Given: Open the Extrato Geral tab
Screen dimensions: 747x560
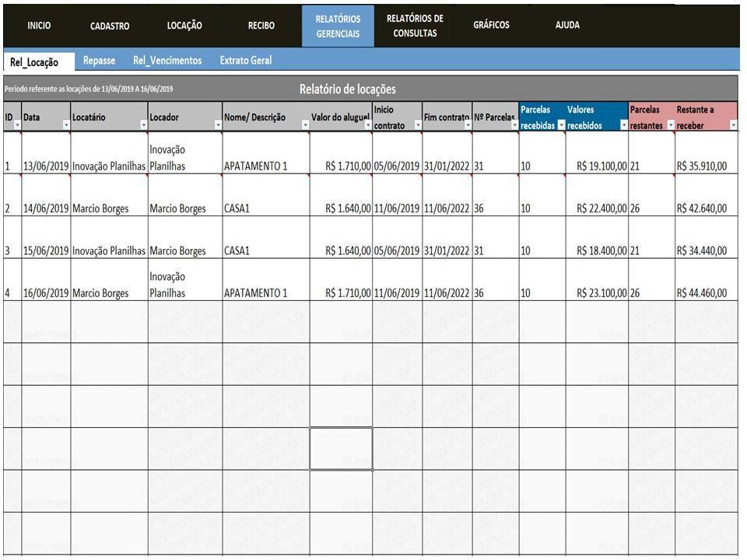Looking at the screenshot, I should (x=246, y=61).
